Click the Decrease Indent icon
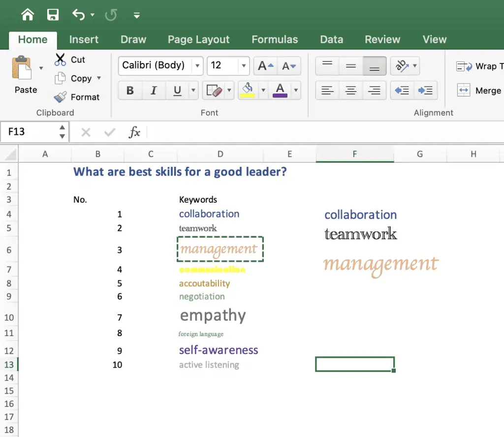The image size is (504, 437). pos(402,90)
